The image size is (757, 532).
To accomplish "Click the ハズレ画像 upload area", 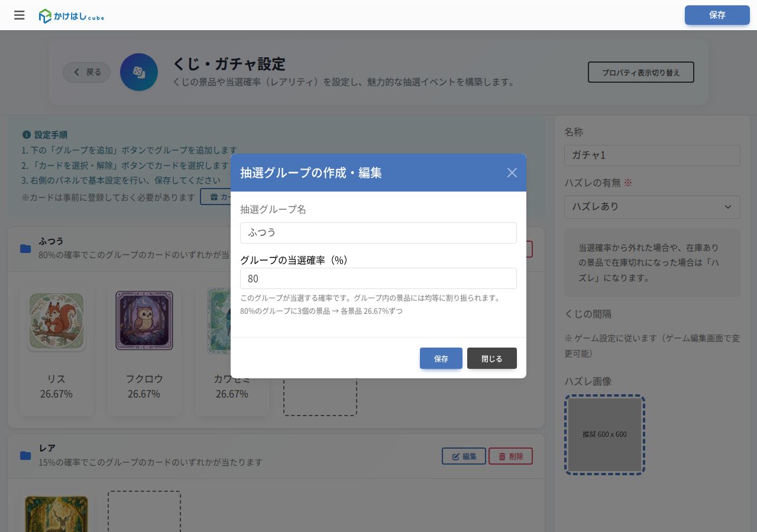I will (x=604, y=434).
